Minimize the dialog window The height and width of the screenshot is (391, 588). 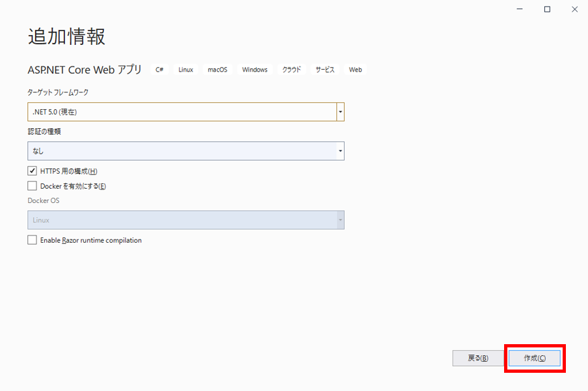pos(520,9)
